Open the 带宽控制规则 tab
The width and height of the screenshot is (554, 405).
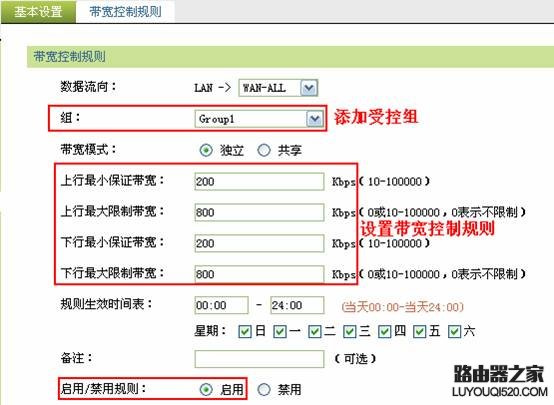[125, 12]
